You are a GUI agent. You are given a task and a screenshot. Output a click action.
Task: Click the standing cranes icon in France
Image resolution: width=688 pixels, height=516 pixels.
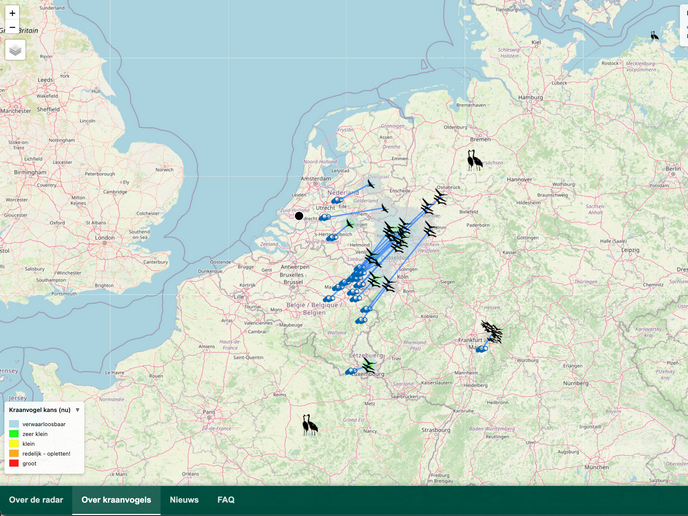(311, 425)
